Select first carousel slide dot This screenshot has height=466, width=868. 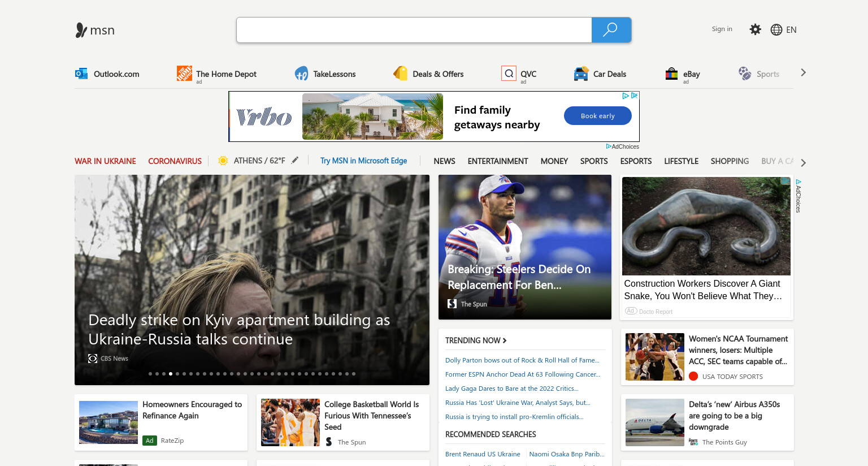(x=150, y=373)
